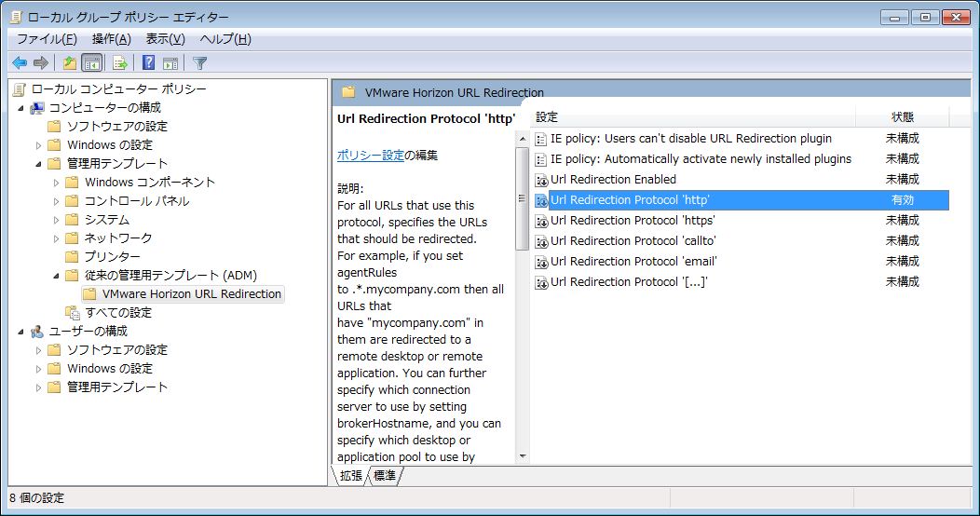Open ファイル(F) menu
The width and height of the screenshot is (980, 516).
coord(47,39)
